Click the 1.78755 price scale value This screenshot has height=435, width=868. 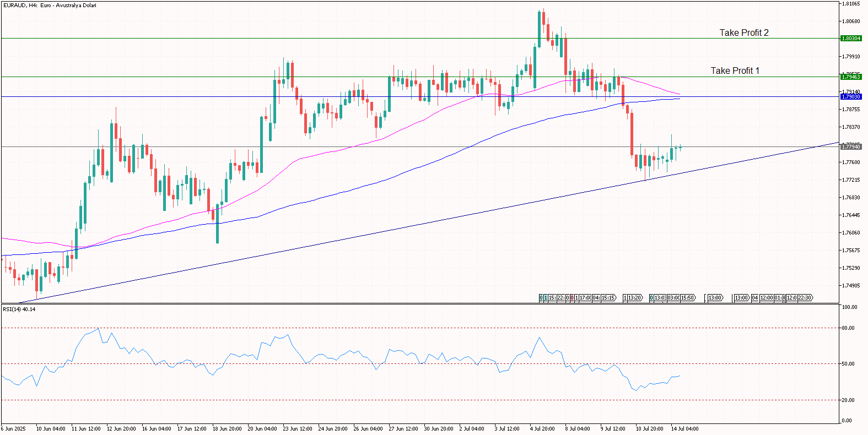(x=851, y=110)
